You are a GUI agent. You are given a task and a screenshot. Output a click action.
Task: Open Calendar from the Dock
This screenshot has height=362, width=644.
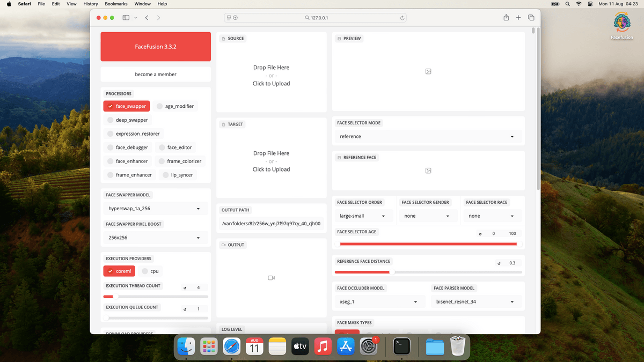tap(254, 346)
